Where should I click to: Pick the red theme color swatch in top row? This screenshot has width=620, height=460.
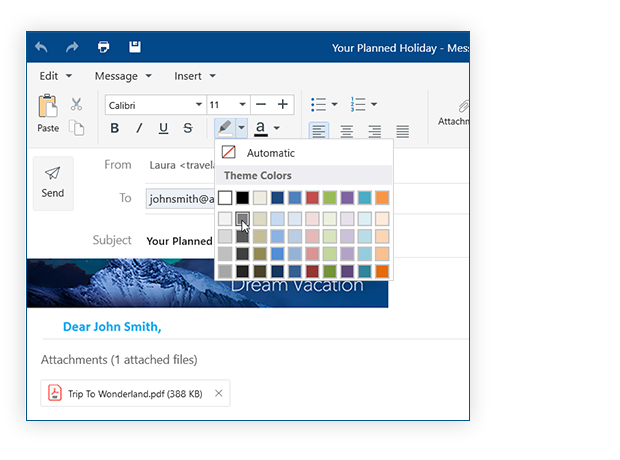(312, 198)
